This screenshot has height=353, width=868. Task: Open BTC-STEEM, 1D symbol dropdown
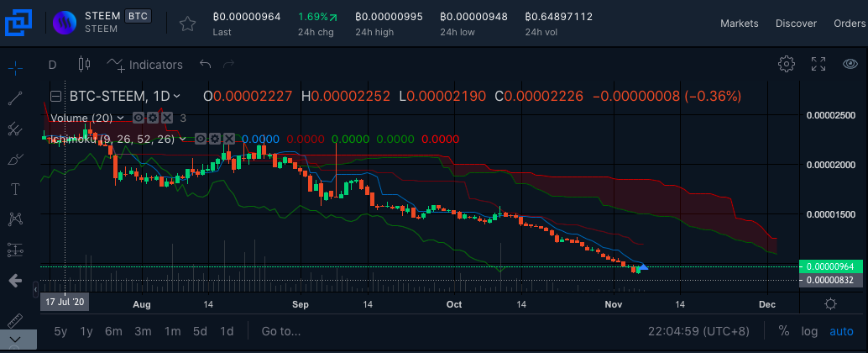tap(125, 97)
